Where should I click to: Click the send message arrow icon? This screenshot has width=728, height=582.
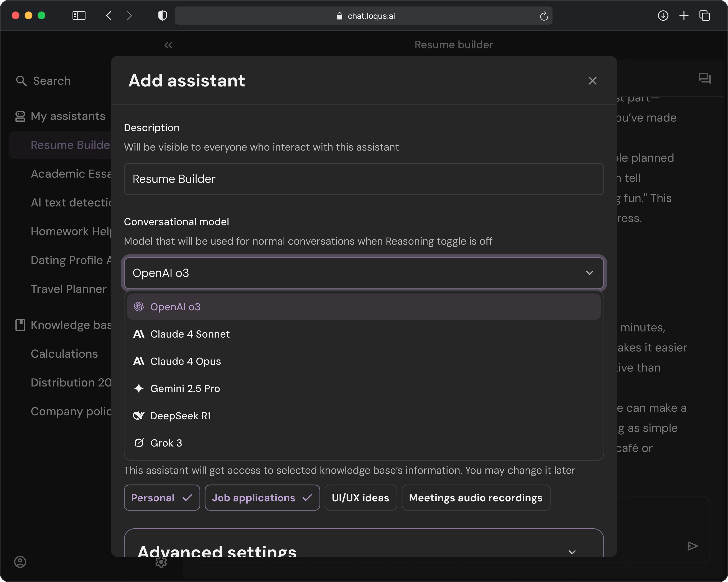pos(693,546)
